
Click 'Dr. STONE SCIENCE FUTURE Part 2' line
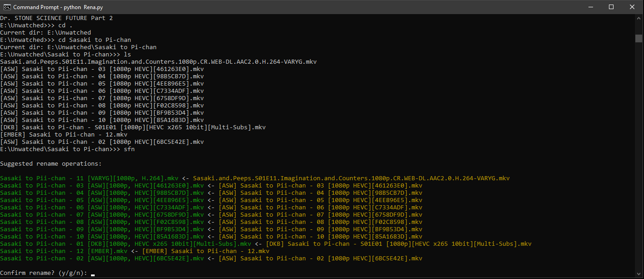56,18
